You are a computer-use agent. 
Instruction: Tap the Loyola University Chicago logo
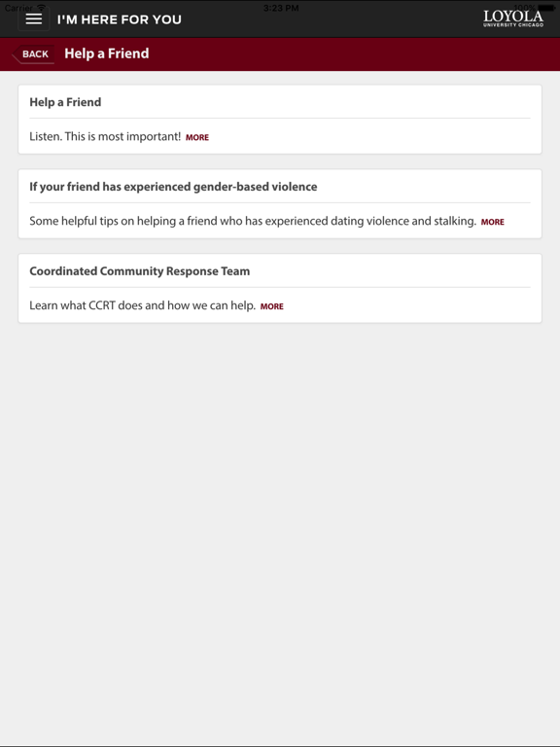(513, 19)
